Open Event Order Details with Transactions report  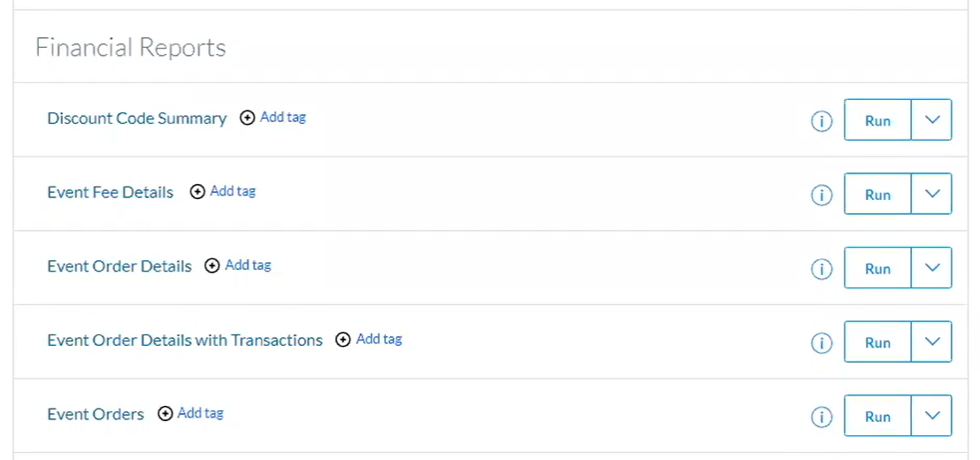[185, 340]
